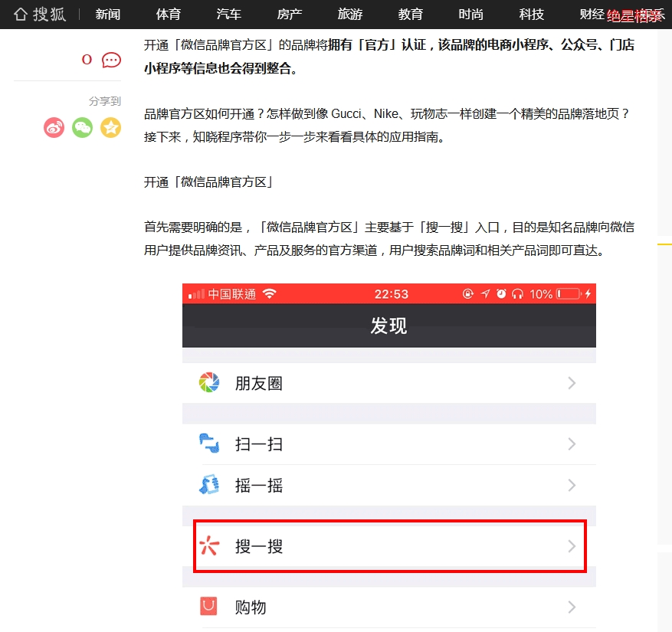Visit the 旅游 section
Image resolution: width=672 pixels, height=632 pixels.
point(350,15)
